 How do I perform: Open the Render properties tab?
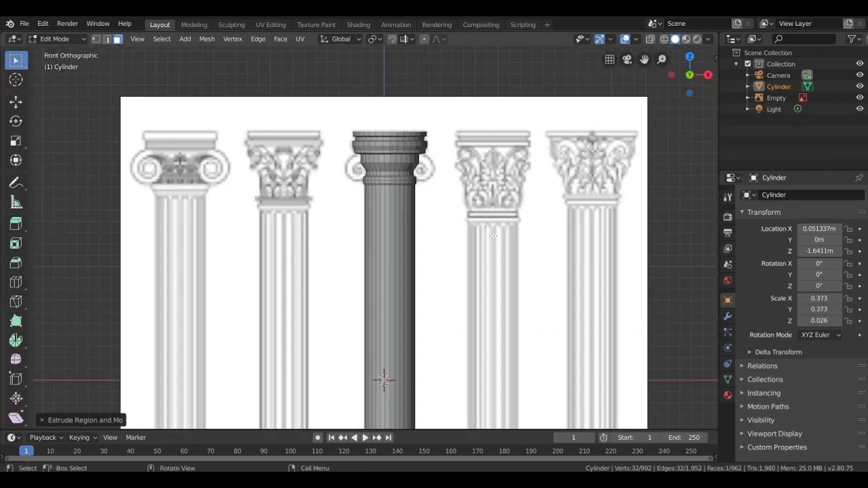coord(728,217)
